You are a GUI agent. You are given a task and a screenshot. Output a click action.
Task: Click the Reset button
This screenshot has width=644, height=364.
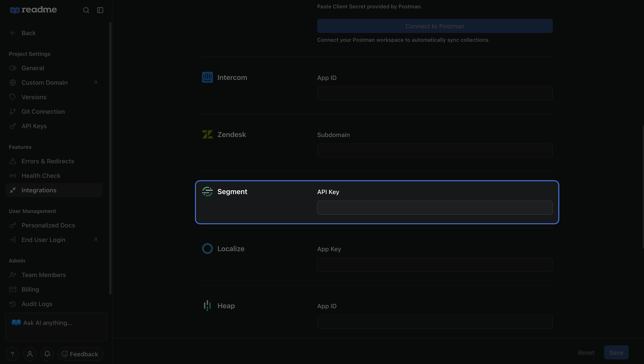click(586, 353)
